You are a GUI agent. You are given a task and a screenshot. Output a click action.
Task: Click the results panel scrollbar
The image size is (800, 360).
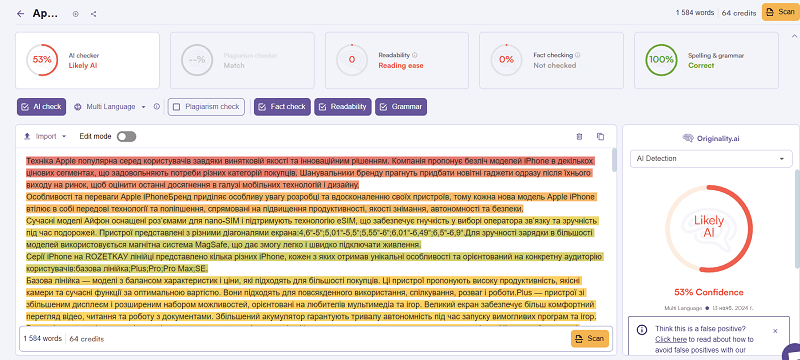point(796,219)
